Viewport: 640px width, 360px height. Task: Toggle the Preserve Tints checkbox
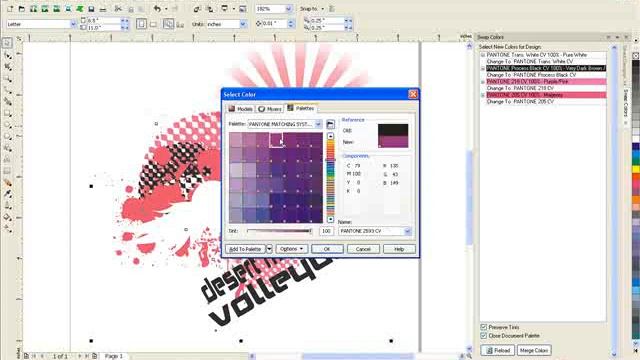(484, 327)
